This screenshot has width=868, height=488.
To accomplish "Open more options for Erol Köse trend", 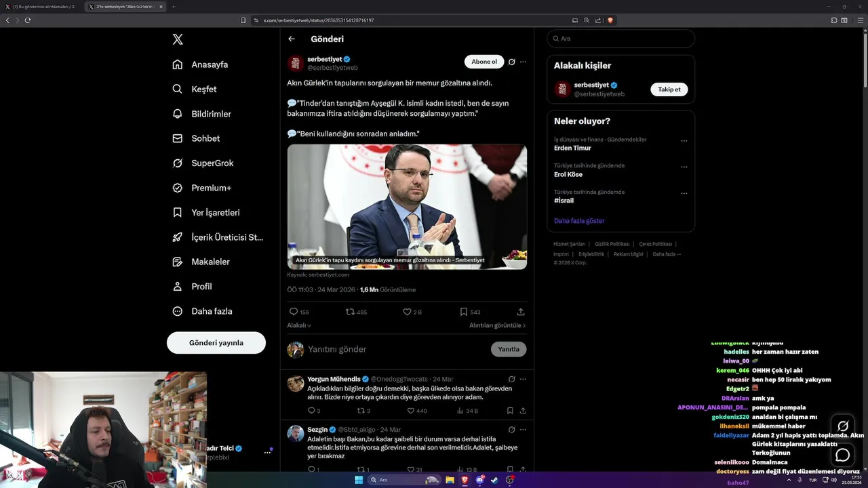I will 684,167.
